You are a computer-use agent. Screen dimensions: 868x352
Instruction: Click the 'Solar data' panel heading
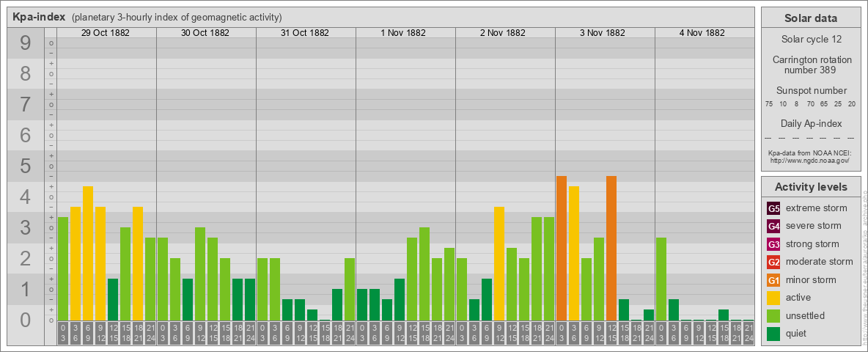point(811,18)
